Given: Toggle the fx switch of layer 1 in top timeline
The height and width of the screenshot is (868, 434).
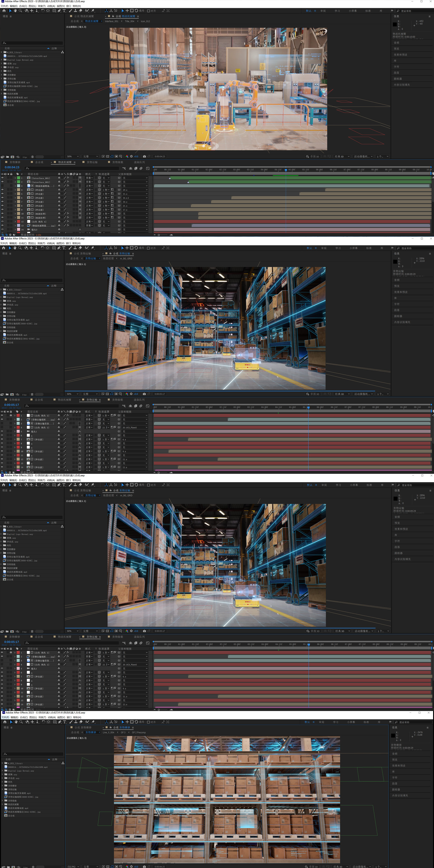Looking at the screenshot, I should point(68,178).
